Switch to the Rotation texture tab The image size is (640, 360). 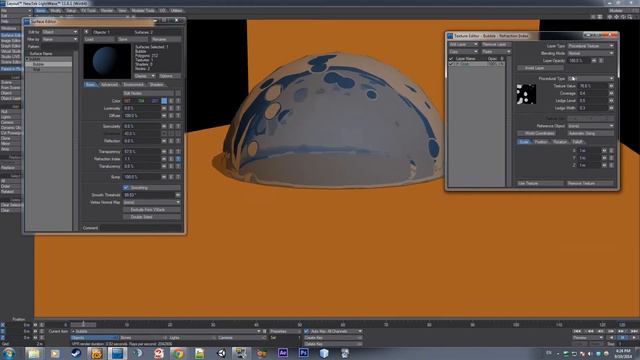tap(560, 142)
